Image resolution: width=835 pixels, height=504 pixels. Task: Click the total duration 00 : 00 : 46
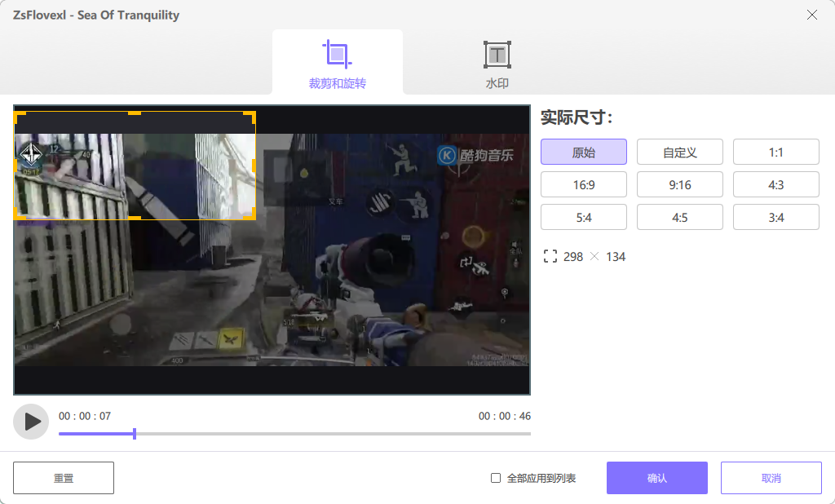tap(504, 416)
